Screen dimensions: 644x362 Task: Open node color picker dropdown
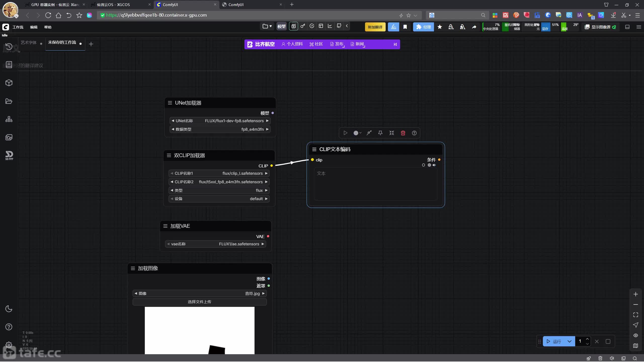(x=357, y=133)
